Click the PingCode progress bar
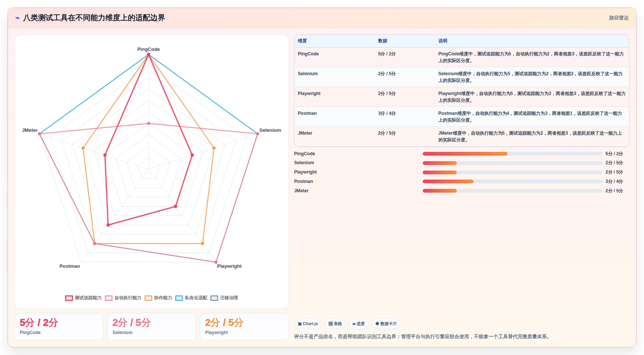Image resolution: width=644 pixels, height=355 pixels. [x=512, y=154]
